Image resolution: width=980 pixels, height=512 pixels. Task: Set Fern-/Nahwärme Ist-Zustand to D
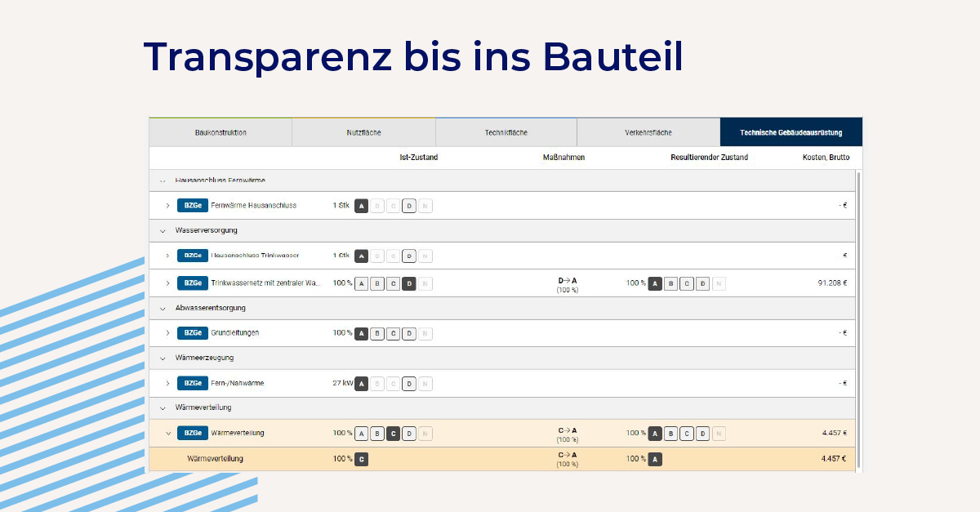409,383
